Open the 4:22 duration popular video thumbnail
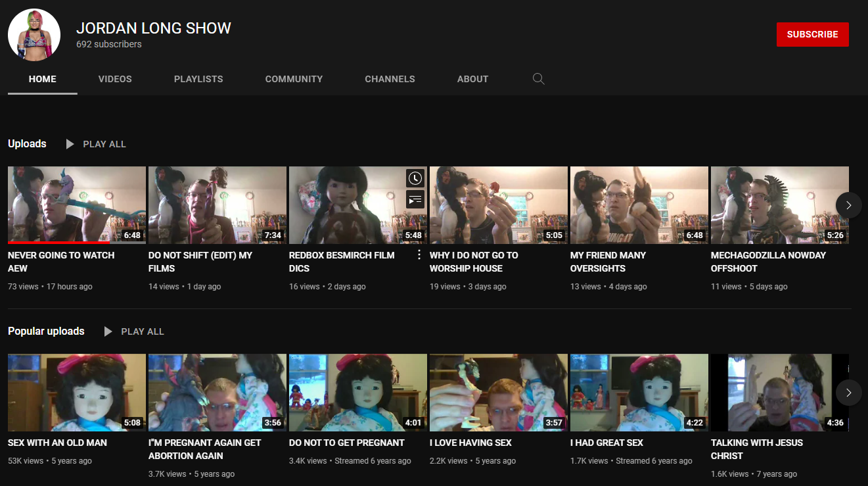The width and height of the screenshot is (868, 486). (639, 393)
